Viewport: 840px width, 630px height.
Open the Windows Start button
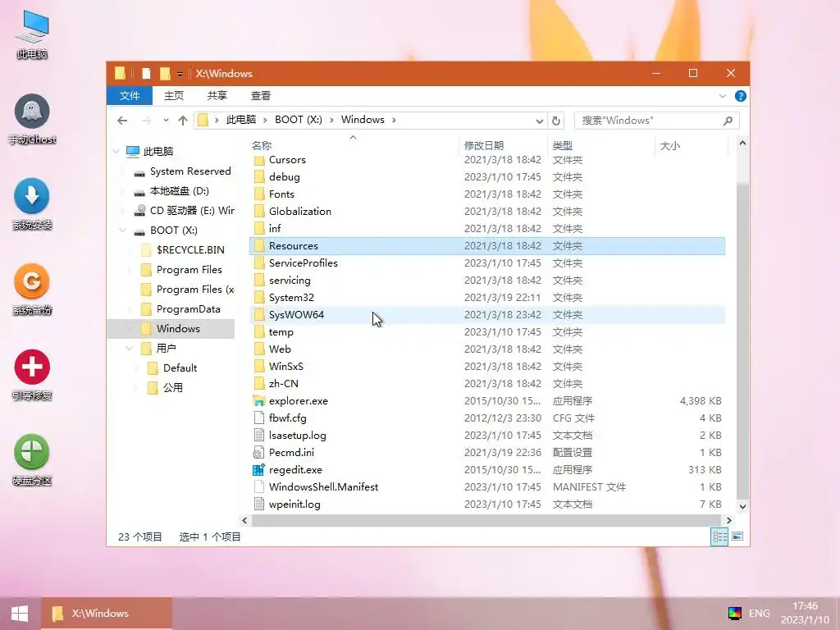(20, 614)
